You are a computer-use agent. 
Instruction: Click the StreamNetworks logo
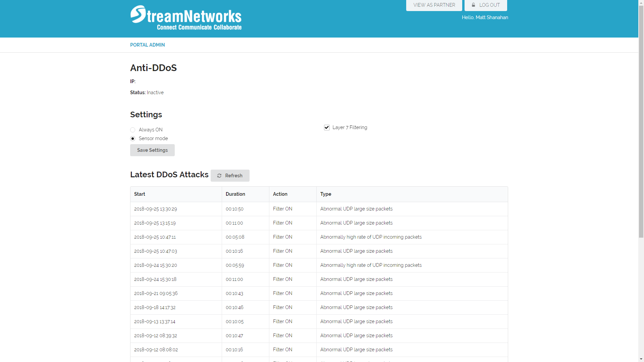(185, 18)
